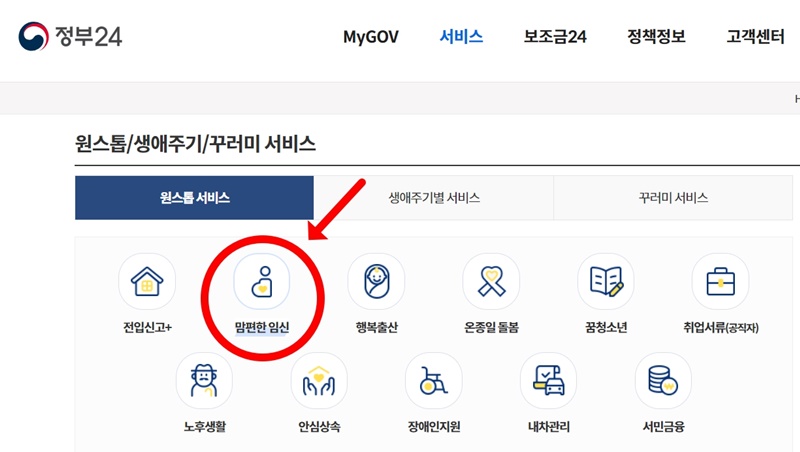Viewport: 800px width, 452px height.
Task: Click the 온종일 돌봄 text label
Action: [491, 327]
